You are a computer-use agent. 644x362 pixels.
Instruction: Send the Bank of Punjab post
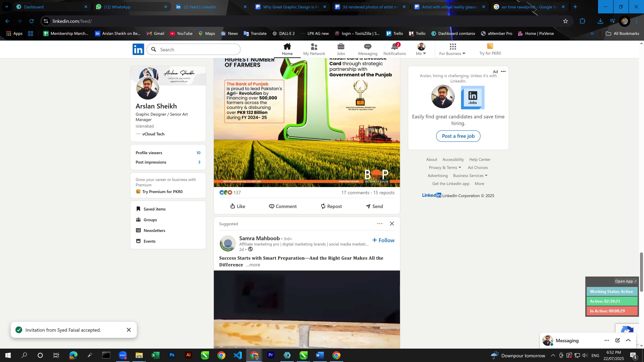coord(374,206)
